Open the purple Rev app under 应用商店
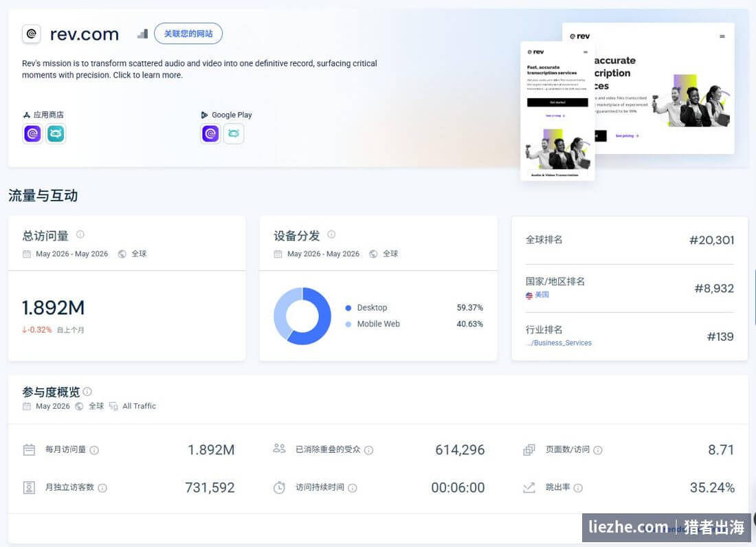 [32, 133]
